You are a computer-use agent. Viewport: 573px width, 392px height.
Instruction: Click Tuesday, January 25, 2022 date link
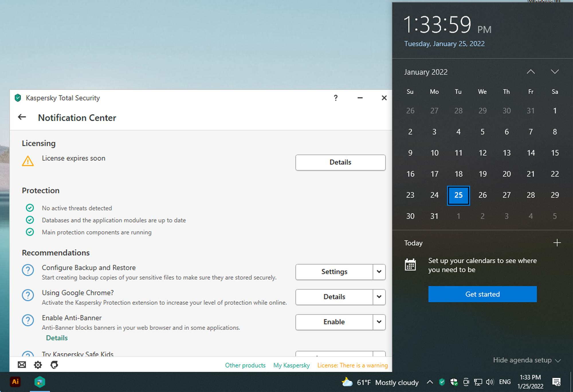coord(444,44)
